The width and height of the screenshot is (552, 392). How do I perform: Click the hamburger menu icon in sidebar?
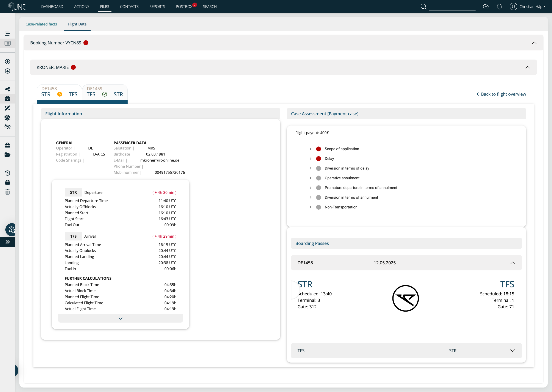[x=8, y=34]
